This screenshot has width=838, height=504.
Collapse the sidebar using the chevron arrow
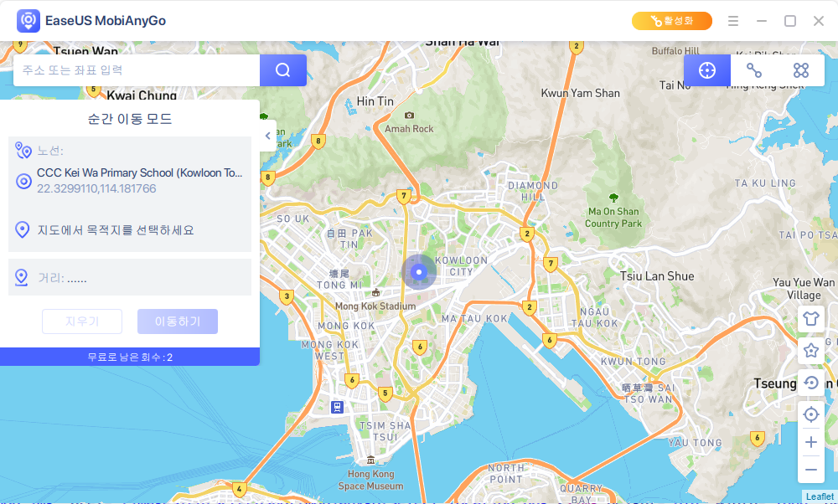tap(267, 136)
